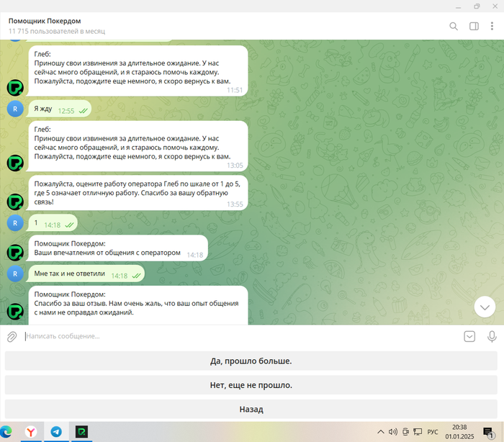The image size is (504, 442).
Task: Click '11 715 пользователей в месяц' subtitle
Action: coord(57,31)
